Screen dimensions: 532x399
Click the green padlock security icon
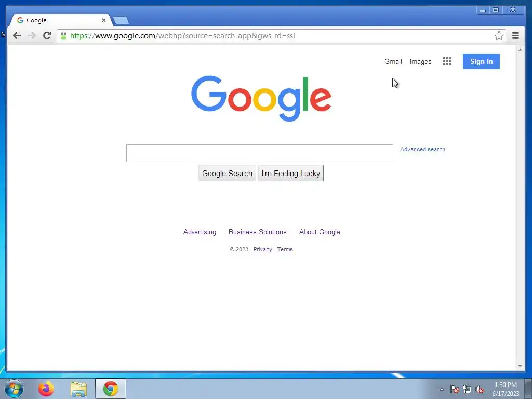pos(63,36)
